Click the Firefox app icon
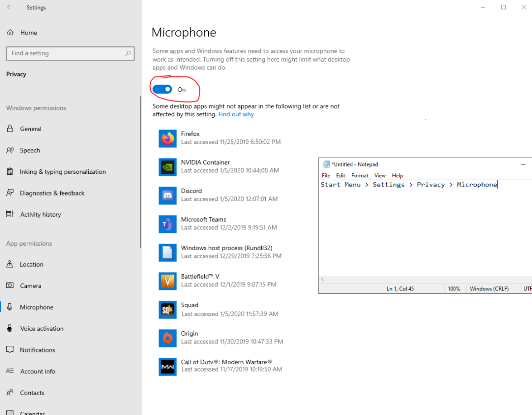 coord(168,138)
